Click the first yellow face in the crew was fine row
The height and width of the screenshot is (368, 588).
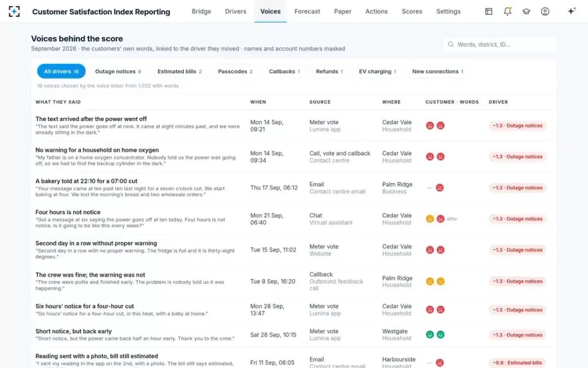pos(430,281)
